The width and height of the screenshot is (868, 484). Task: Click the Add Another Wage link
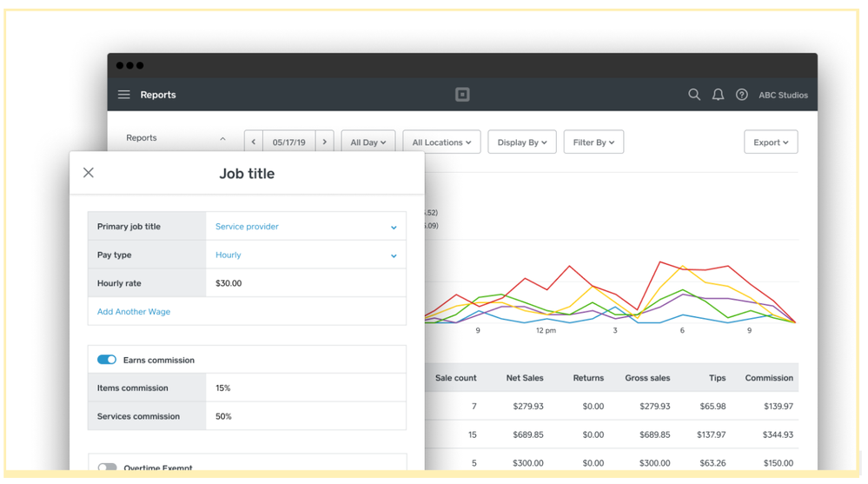[134, 312]
